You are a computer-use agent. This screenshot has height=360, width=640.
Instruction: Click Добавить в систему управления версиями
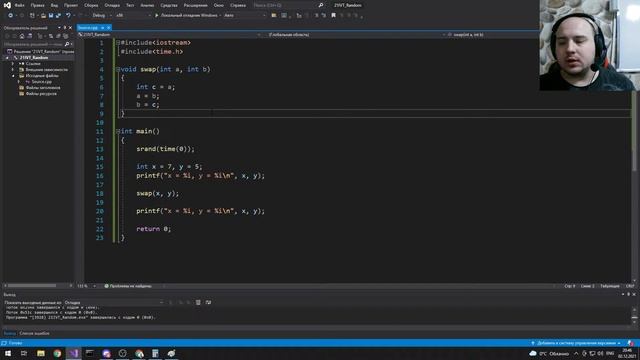point(576,343)
